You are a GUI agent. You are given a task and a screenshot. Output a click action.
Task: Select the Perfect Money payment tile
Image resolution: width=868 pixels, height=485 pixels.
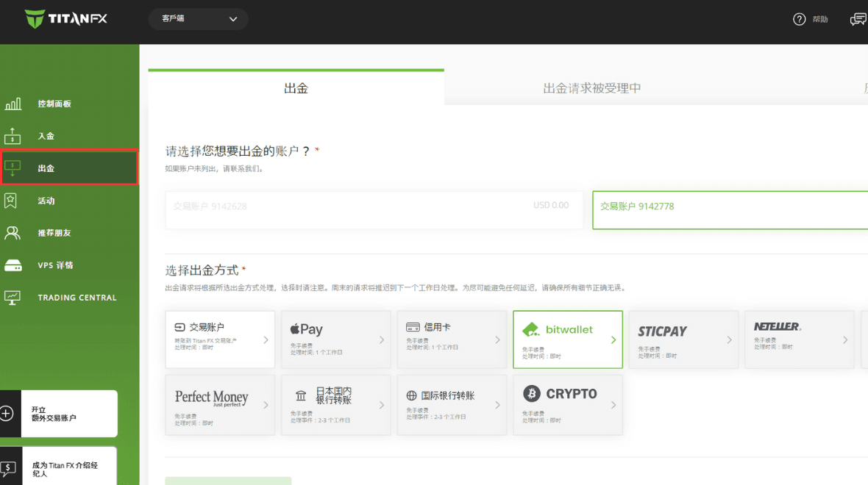point(219,405)
